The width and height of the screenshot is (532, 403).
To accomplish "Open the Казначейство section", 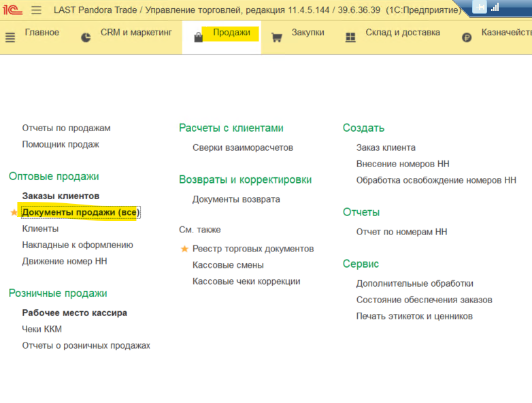I will point(507,33).
